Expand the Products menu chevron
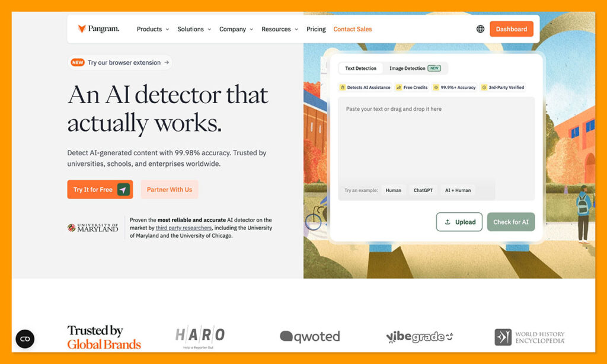Image resolution: width=607 pixels, height=364 pixels. (x=168, y=30)
